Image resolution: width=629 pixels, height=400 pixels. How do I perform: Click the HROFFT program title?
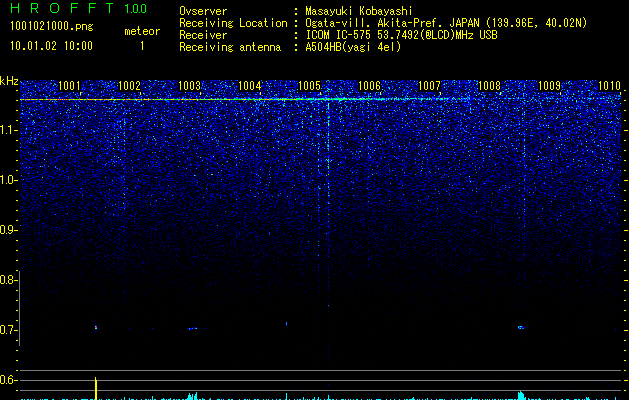point(62,8)
